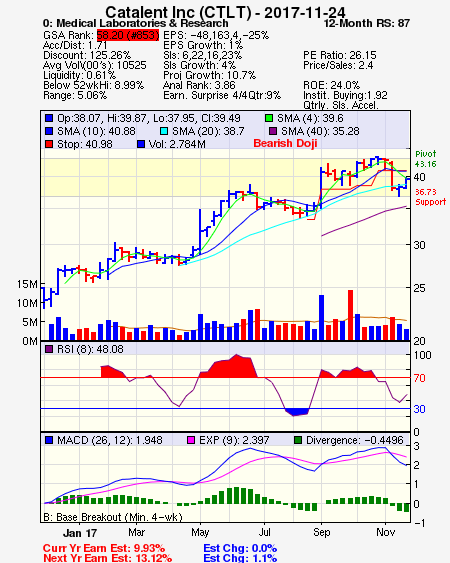Click the ROE: 24.0% text
This screenshot has width=450, height=563.
331,85
